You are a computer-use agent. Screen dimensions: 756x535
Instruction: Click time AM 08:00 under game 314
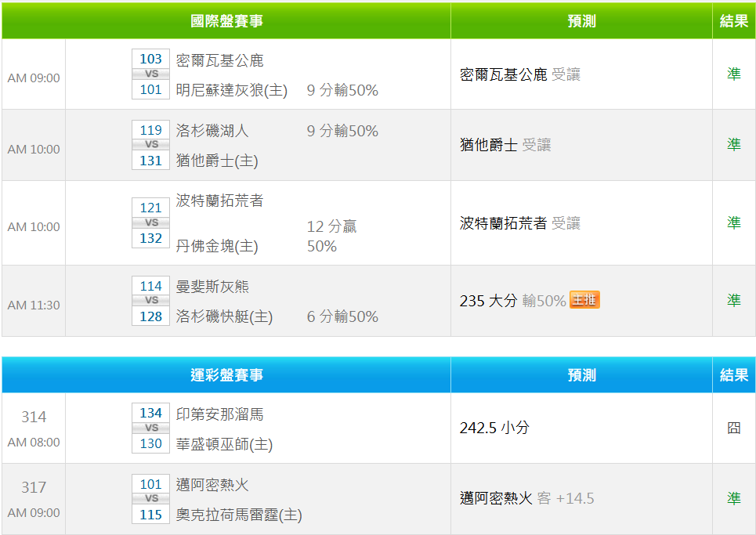pos(34,443)
